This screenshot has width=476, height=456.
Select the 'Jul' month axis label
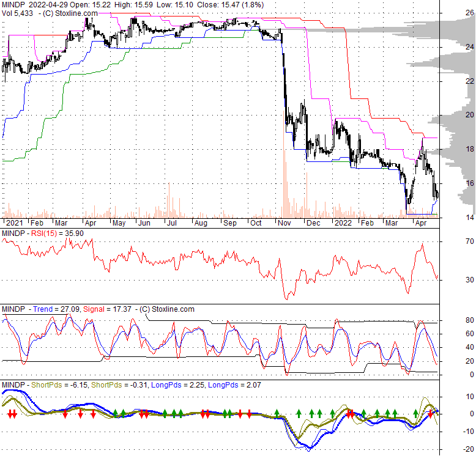[172, 223]
